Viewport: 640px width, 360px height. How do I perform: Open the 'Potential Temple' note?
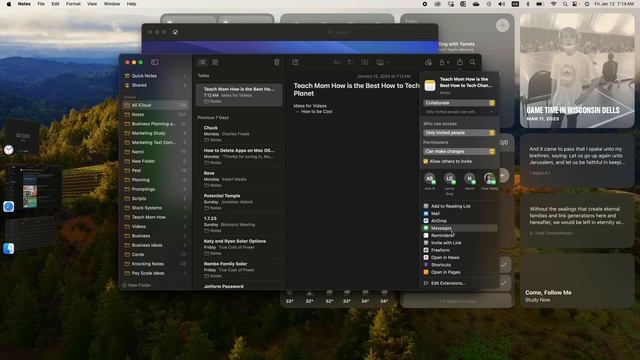pos(239,202)
